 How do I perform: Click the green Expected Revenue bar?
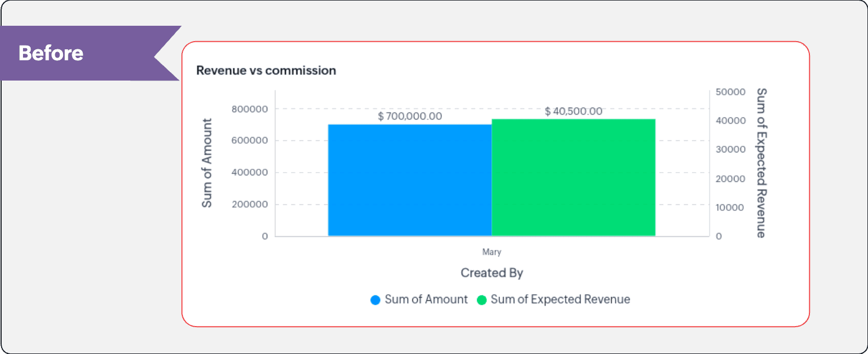573,178
